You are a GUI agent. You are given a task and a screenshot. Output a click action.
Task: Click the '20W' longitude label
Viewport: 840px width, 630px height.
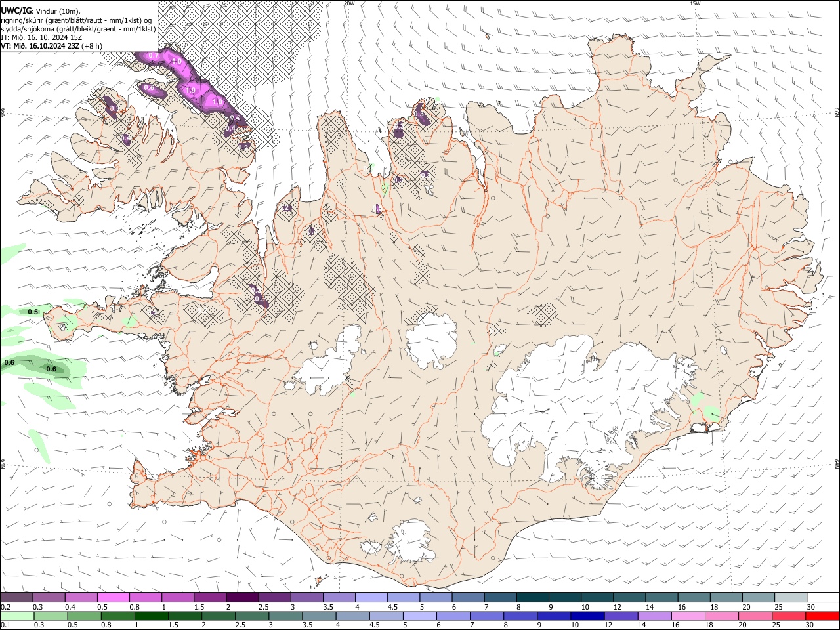(x=349, y=3)
